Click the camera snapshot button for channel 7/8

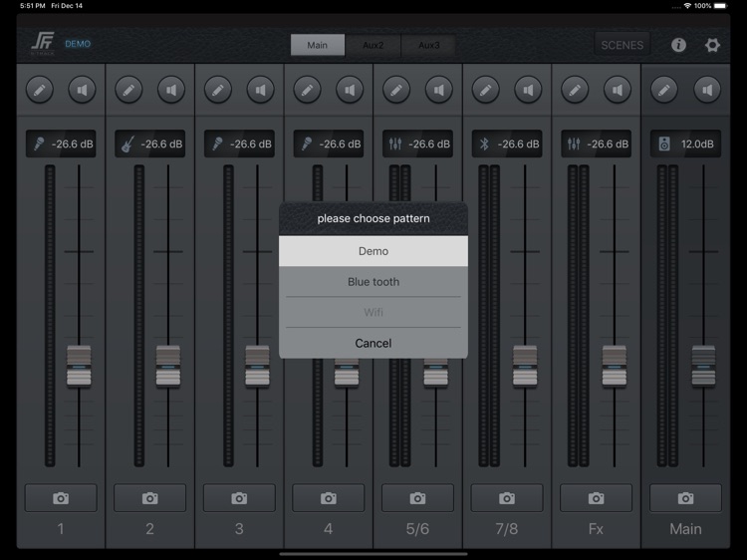(507, 498)
